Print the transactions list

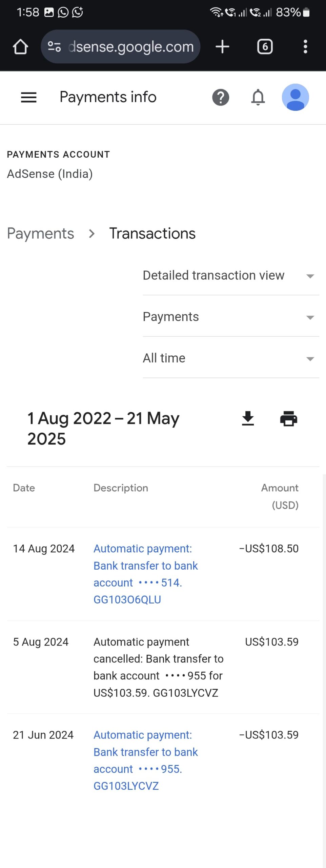coord(288,418)
